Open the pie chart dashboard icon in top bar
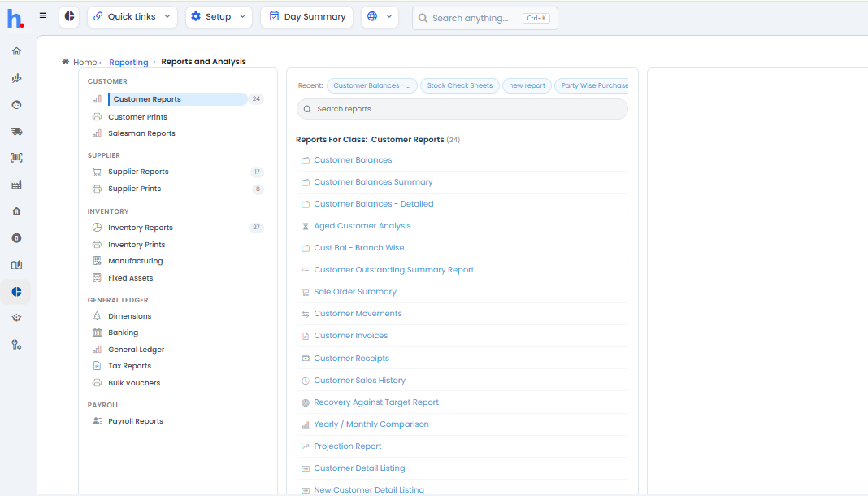This screenshot has height=496, width=868. click(x=69, y=16)
